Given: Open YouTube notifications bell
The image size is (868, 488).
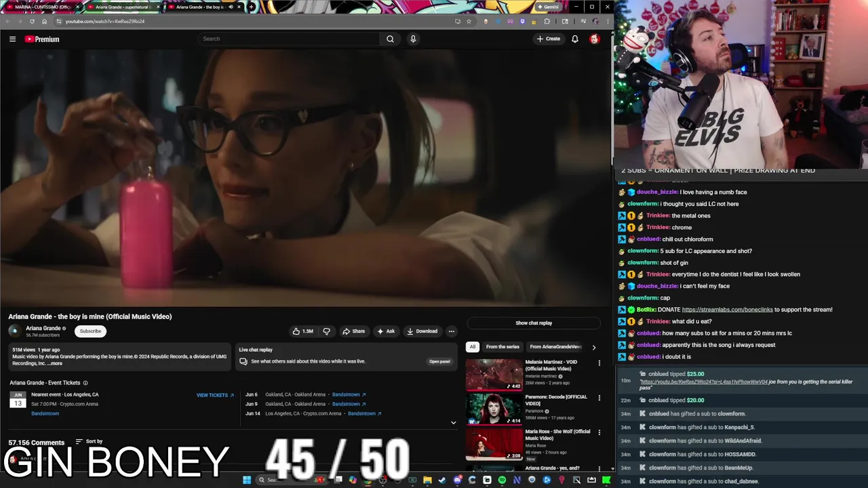Looking at the screenshot, I should [x=575, y=39].
